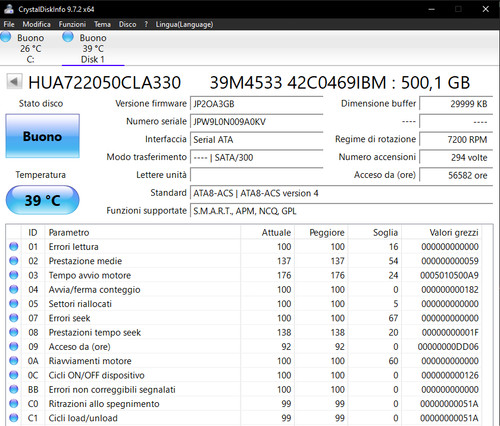Click the 39 °C temperature button
Screen dimensions: 500x426
43,200
